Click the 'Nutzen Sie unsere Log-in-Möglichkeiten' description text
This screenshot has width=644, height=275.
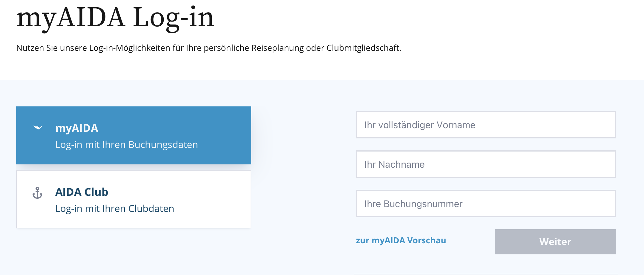tap(208, 48)
